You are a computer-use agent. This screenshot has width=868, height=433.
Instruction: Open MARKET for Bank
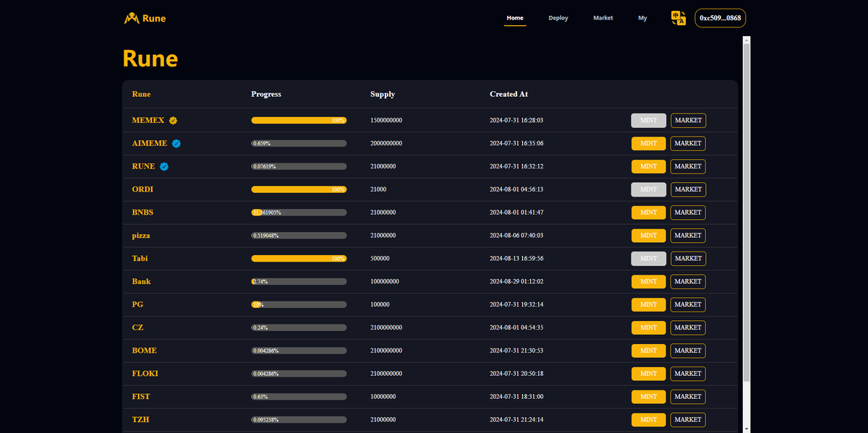click(688, 281)
